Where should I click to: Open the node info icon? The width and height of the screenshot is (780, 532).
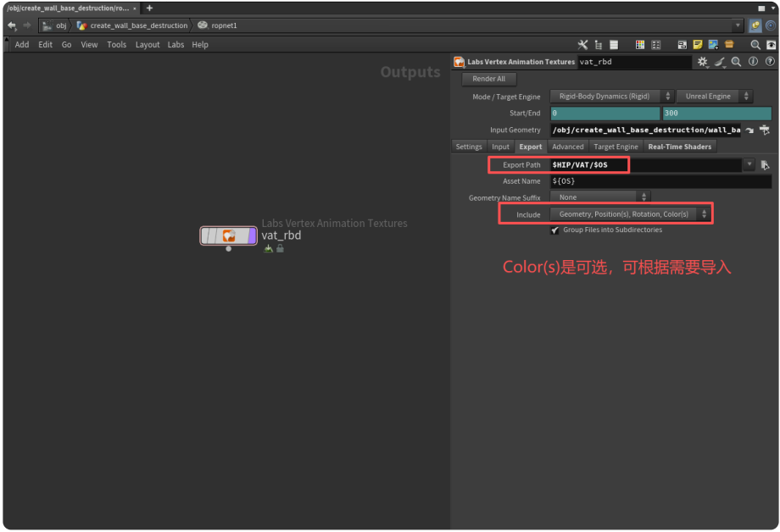(753, 62)
